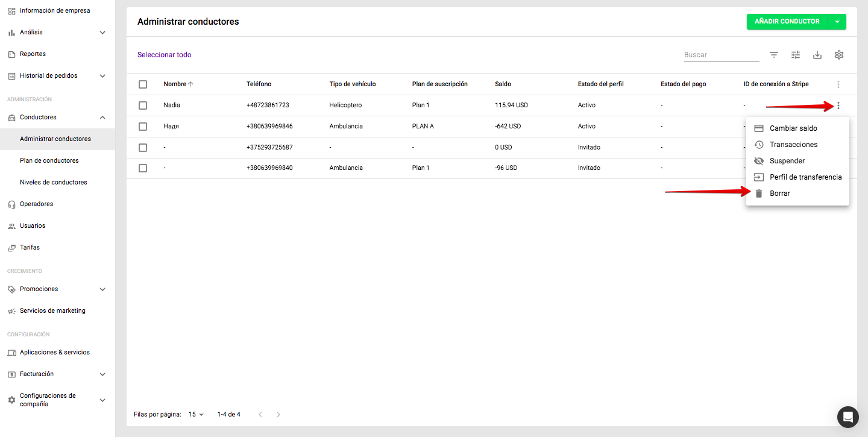Screen dimensions: 868x437
Task: Click the history icon beside Transacciones
Action: point(759,145)
